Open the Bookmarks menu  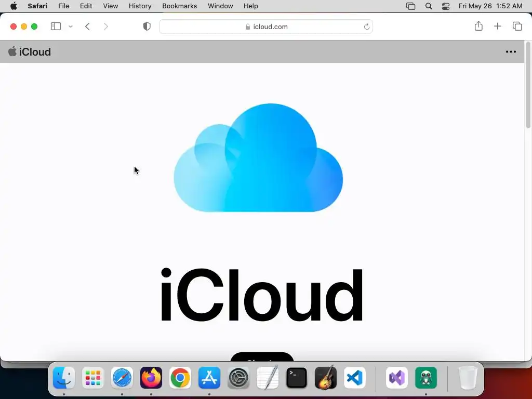click(x=179, y=6)
